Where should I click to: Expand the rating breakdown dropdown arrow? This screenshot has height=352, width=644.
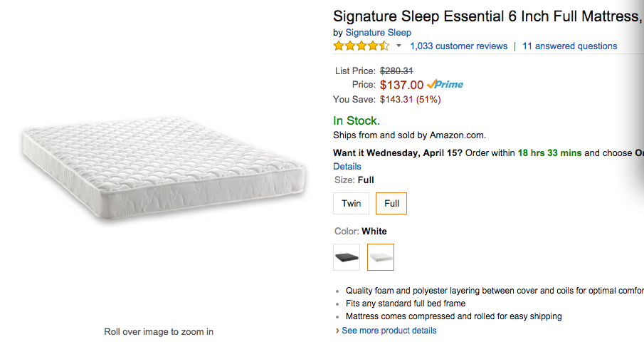point(398,46)
